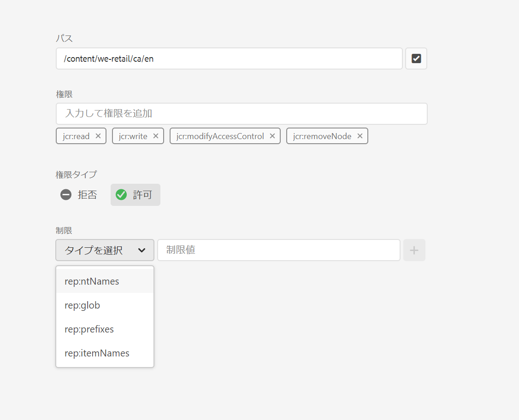Remove the jcr:modifyAccessControl tag
Screen dimensions: 519x420
(x=272, y=136)
